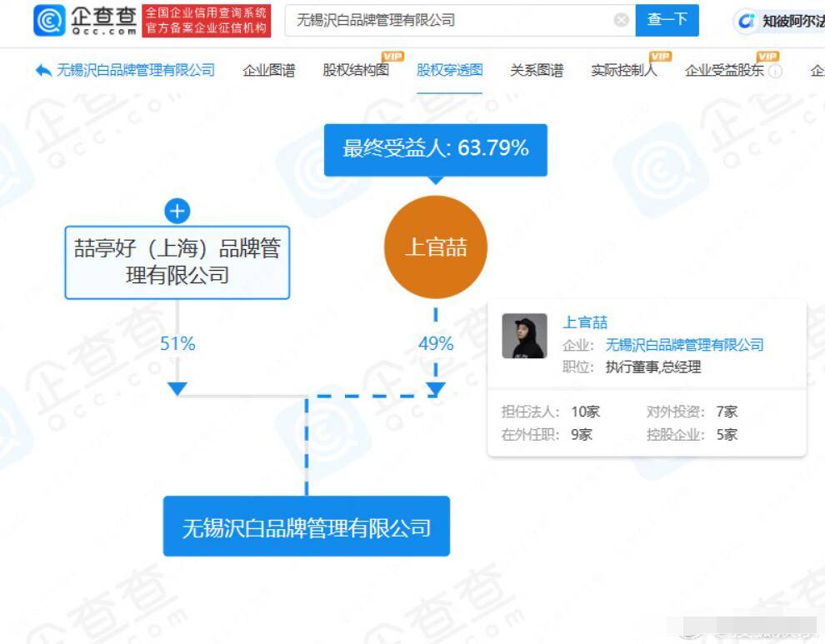Screen dimensions: 825x644
Task: Open 无锡沢白品牌管理有限公司 link in popup card
Action: click(684, 345)
